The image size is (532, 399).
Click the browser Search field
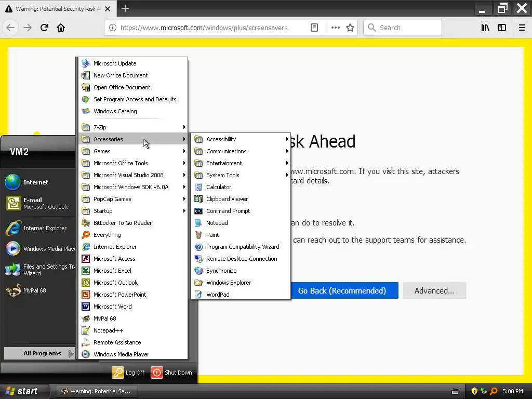click(x=403, y=28)
